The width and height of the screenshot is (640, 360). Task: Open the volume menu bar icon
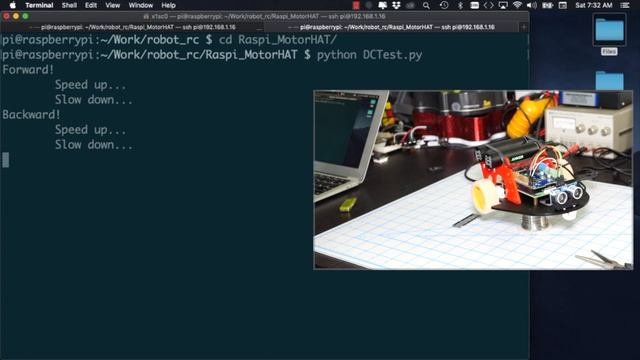pos(531,5)
